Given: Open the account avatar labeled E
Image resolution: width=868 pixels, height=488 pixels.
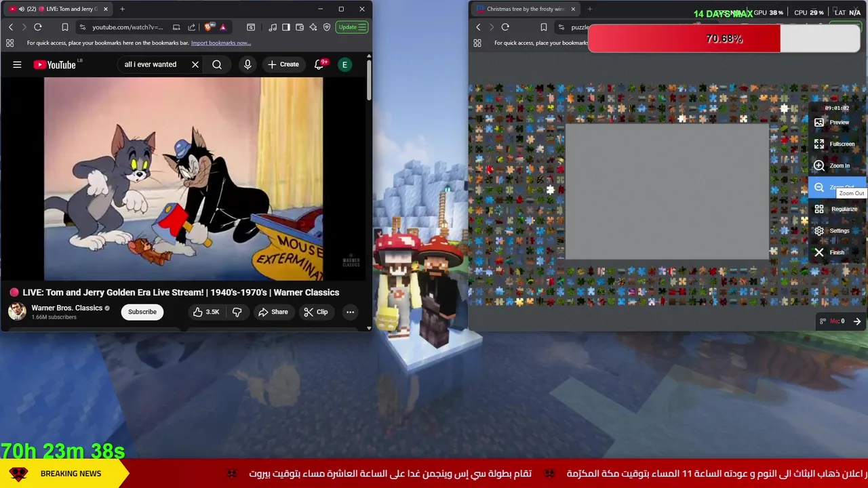Looking at the screenshot, I should tap(344, 64).
